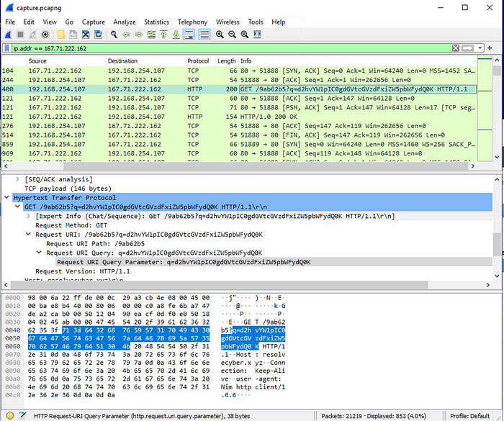Clear the display filter
Image resolution: width=504 pixels, height=421 pixels.
coord(456,48)
